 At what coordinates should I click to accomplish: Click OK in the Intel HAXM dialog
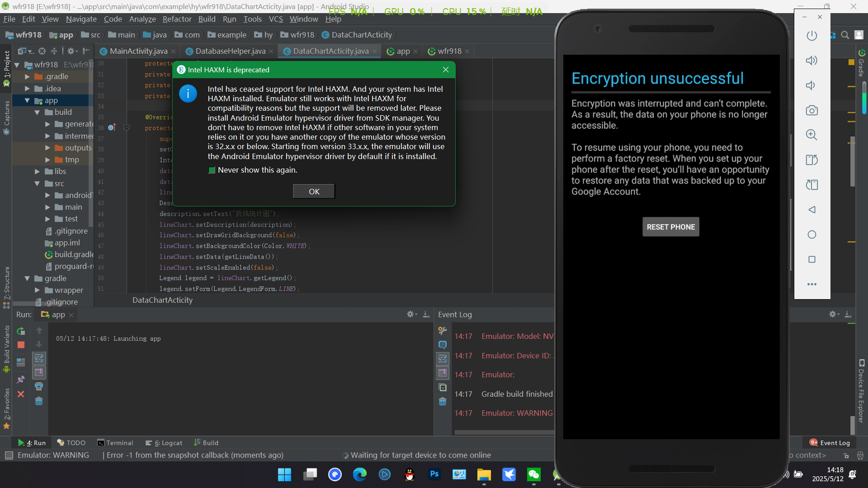pyautogui.click(x=314, y=192)
